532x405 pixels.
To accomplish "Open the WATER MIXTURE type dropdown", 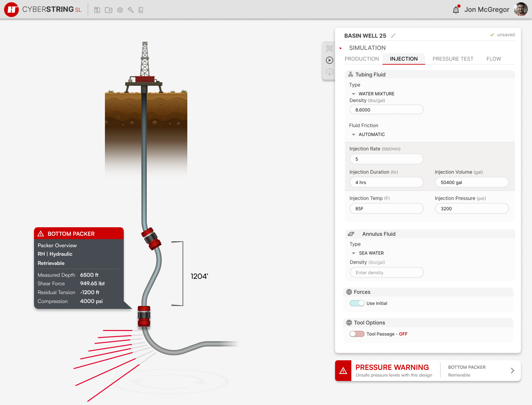I will point(373,94).
